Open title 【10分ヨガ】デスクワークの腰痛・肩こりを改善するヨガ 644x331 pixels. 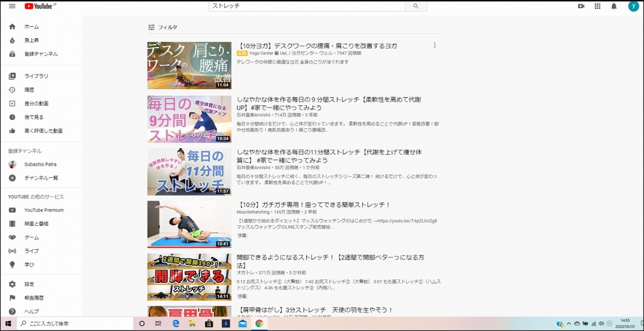[x=317, y=46]
